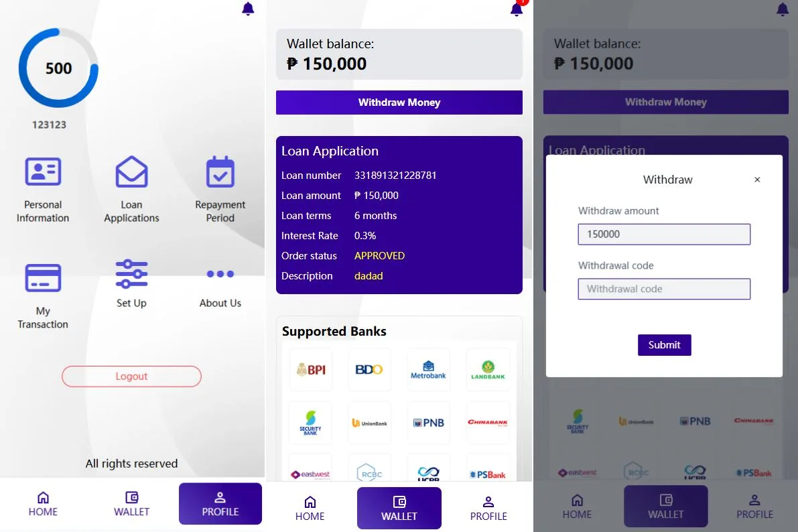
Task: Open the My Transaction card icon
Action: click(43, 278)
